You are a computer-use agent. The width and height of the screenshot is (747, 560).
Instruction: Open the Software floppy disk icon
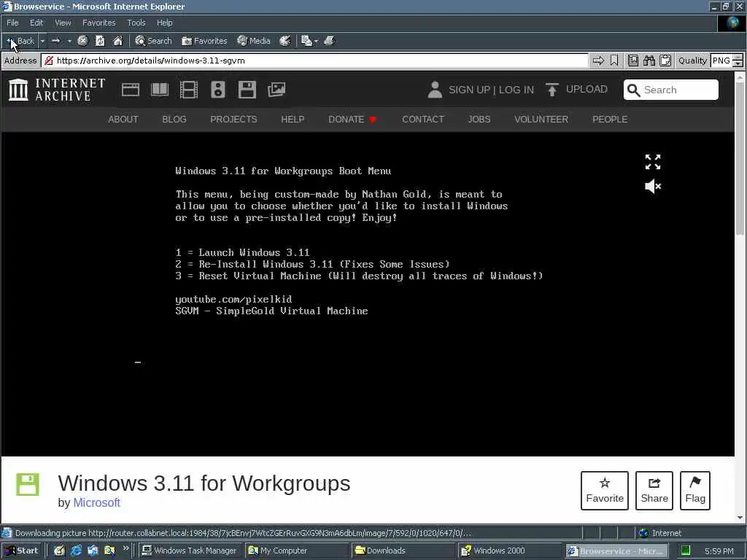point(247,90)
